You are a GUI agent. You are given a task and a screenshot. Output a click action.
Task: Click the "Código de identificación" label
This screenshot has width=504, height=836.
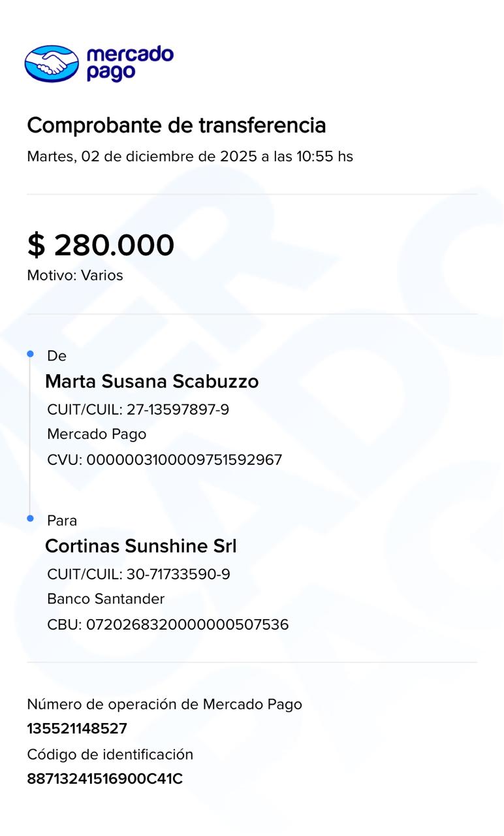coord(110,755)
